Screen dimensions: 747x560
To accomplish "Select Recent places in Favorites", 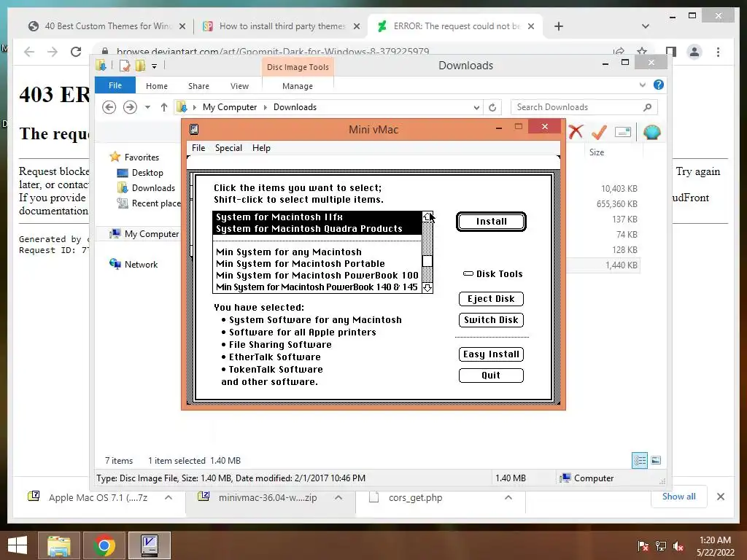I will pos(149,203).
